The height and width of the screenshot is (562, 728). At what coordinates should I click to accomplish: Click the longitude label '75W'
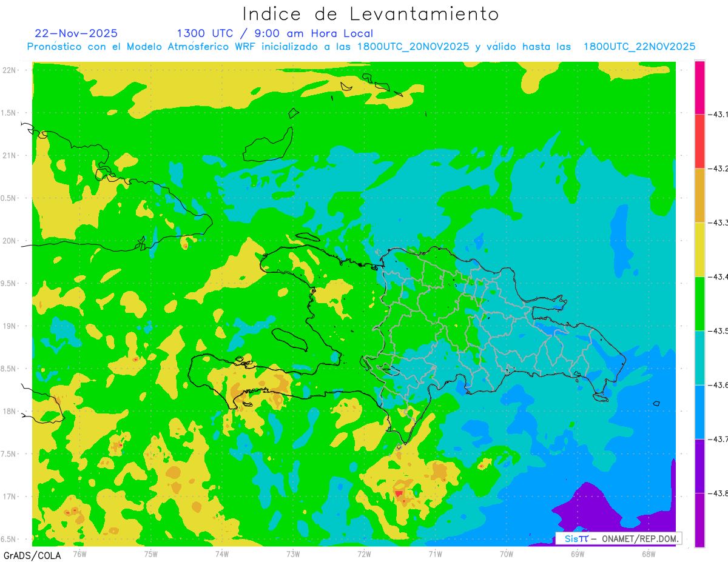click(150, 554)
